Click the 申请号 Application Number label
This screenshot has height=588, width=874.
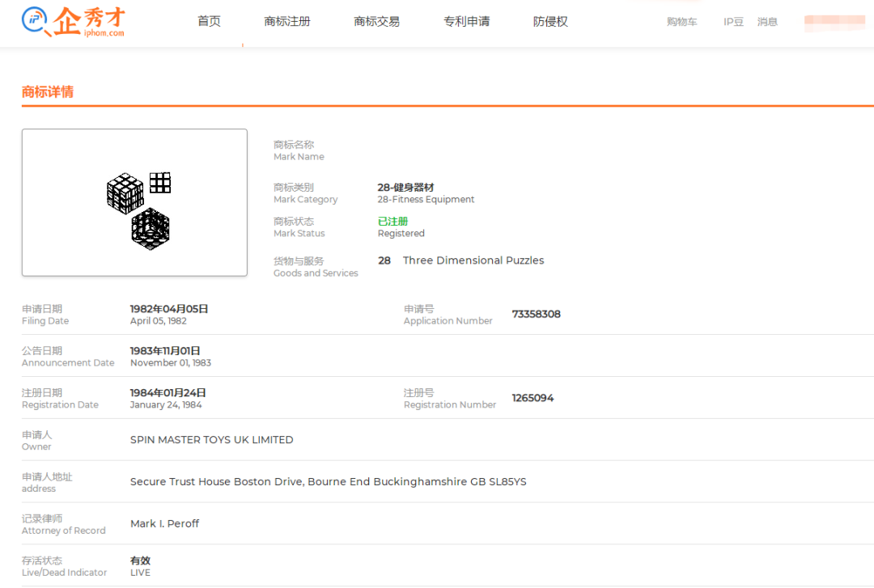448,315
